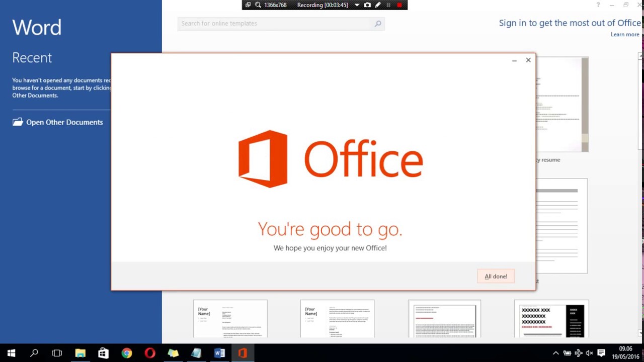Click the airplane mode tray icon
Image resolution: width=644 pixels, height=362 pixels.
coord(578,353)
